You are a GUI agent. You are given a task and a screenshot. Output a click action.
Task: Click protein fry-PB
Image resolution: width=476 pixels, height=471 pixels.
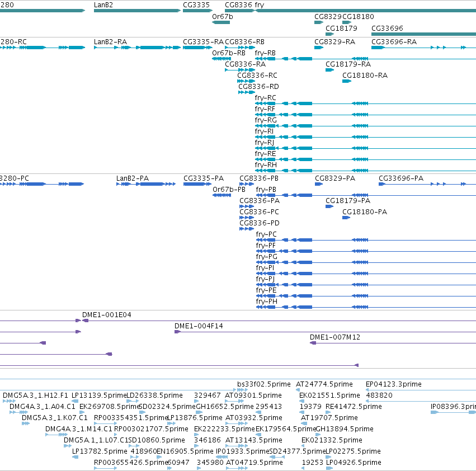(x=366, y=195)
